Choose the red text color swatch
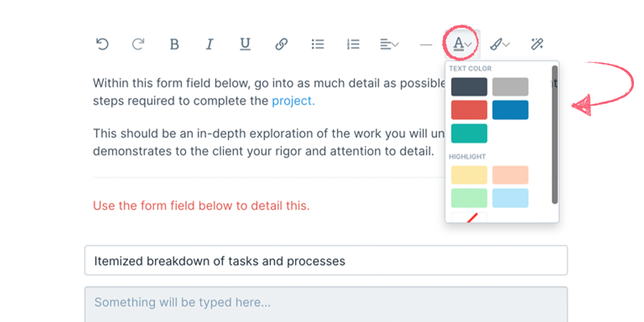644x322 pixels. [x=469, y=110]
